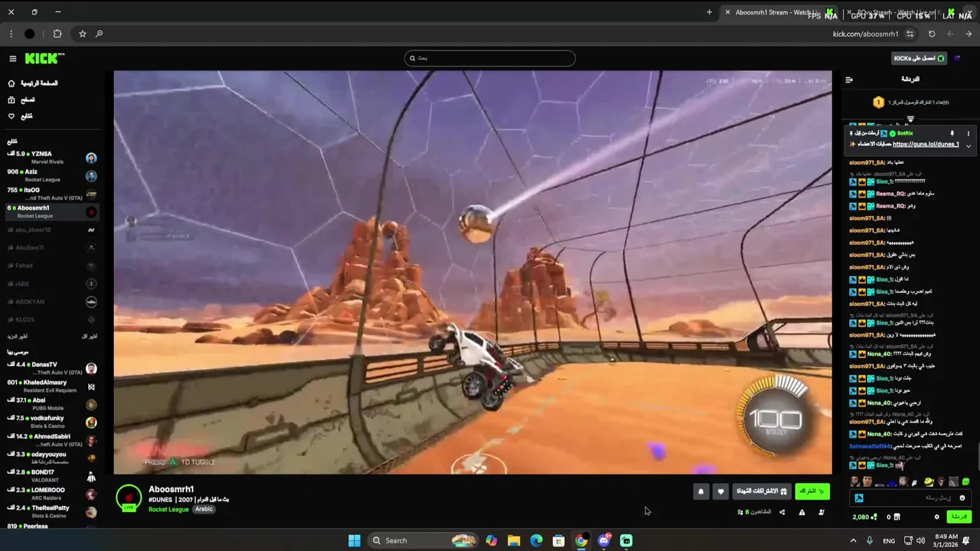The height and width of the screenshot is (551, 980).
Task: Open LOMEROOO ARC Raiders channel
Action: [52, 494]
